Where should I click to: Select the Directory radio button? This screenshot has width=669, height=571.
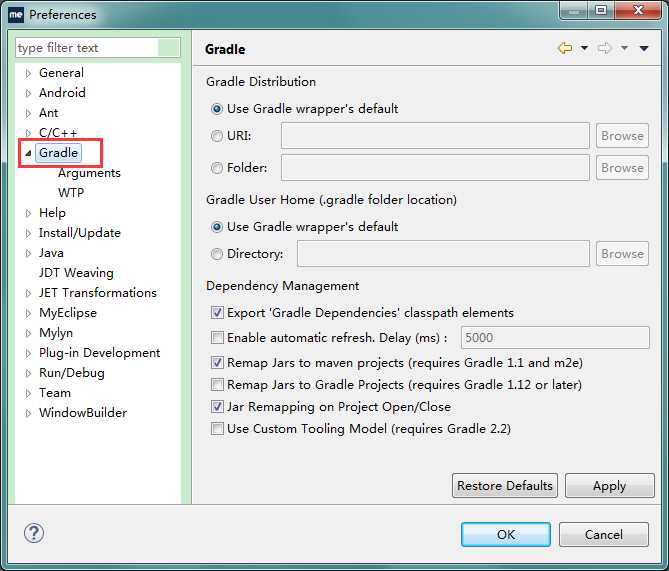[x=217, y=254]
